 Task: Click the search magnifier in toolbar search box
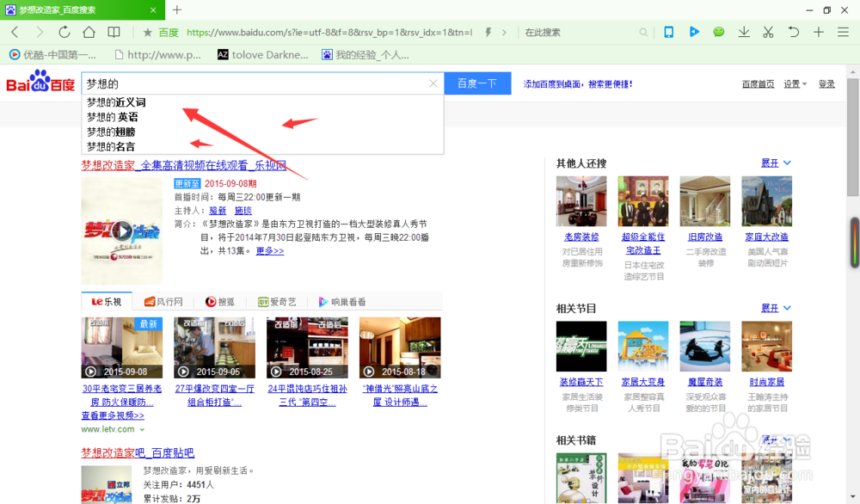(x=643, y=33)
